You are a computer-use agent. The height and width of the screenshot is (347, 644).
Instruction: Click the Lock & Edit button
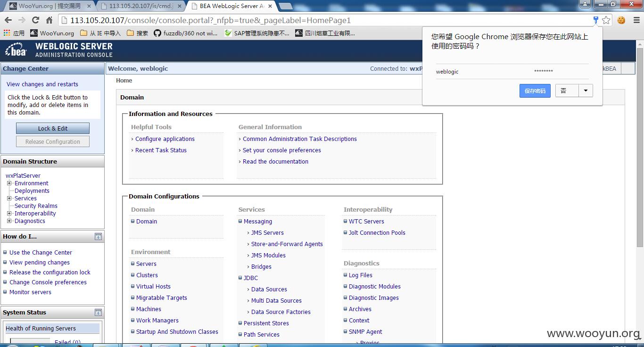pos(53,128)
